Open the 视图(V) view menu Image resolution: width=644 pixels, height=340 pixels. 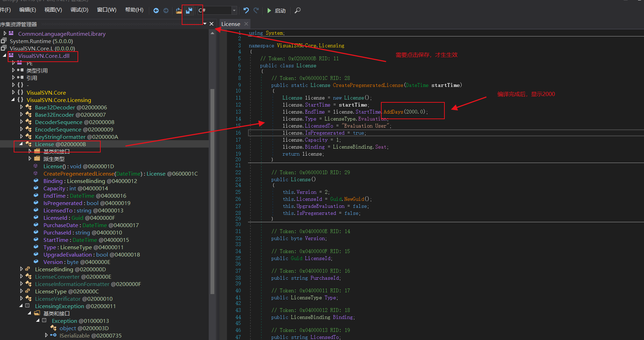[53, 10]
